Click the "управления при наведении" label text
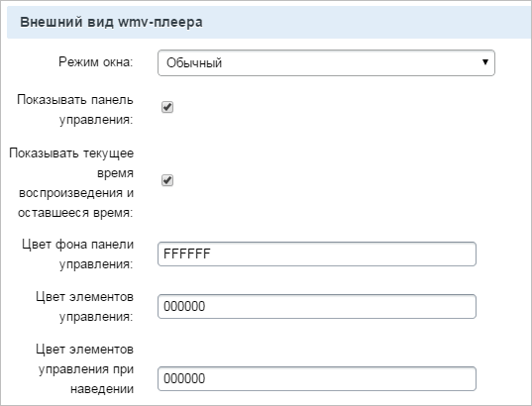This screenshot has width=532, height=406. 86,379
